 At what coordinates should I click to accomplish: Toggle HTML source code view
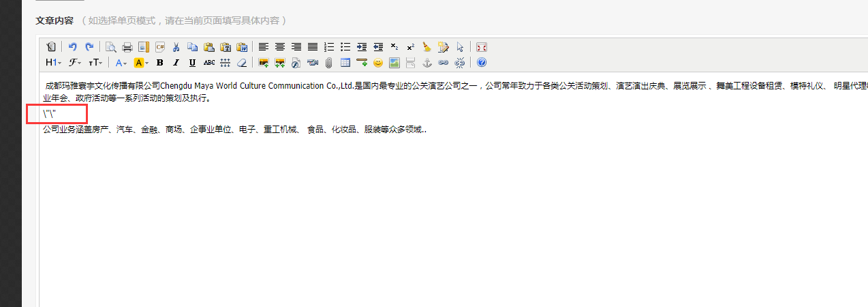click(x=51, y=47)
